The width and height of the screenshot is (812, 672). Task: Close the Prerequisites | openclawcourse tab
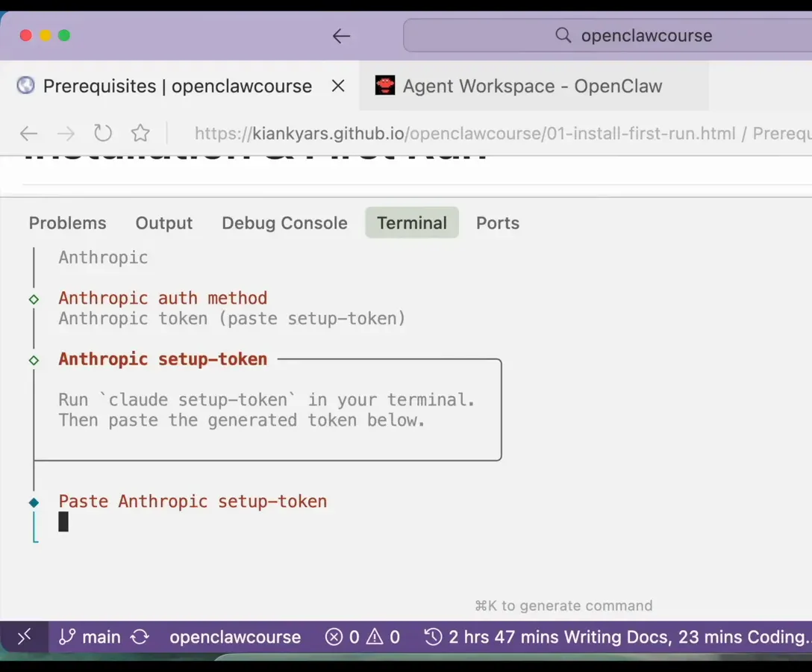pos(338,85)
